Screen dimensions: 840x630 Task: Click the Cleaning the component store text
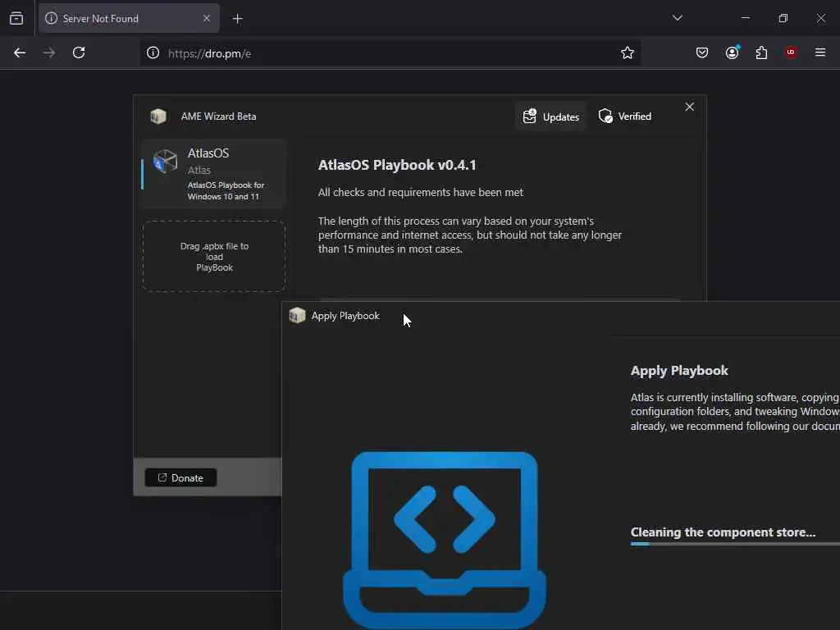coord(723,532)
